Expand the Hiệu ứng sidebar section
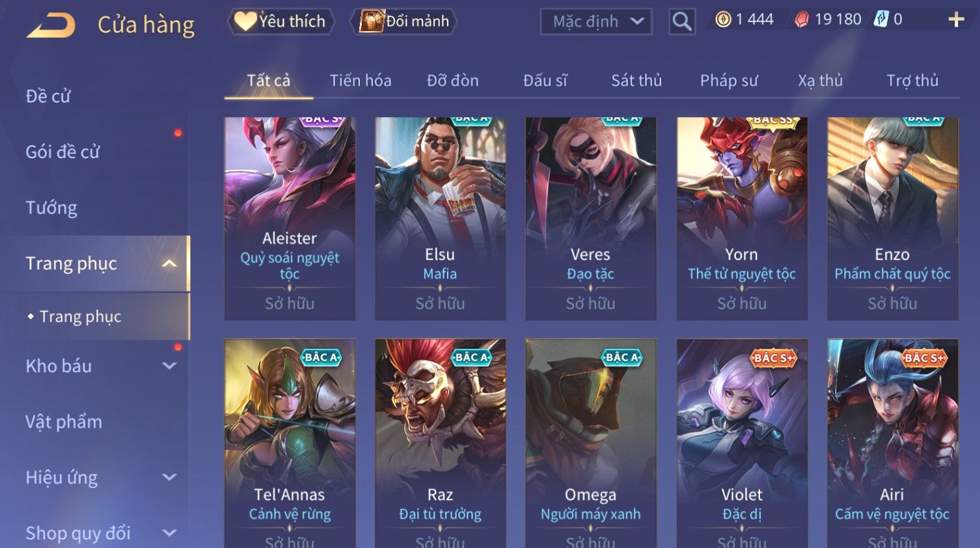 (169, 477)
